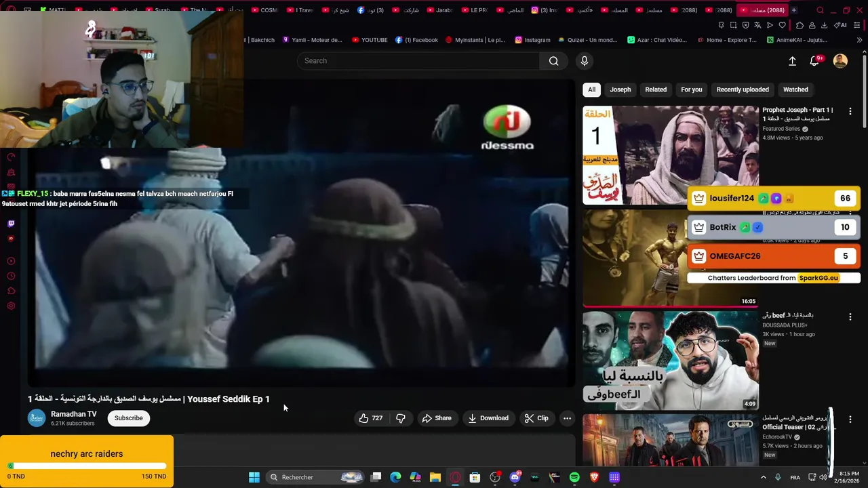This screenshot has height=488, width=868.
Task: Open options for Official Teaser 02 video
Action: (x=850, y=420)
